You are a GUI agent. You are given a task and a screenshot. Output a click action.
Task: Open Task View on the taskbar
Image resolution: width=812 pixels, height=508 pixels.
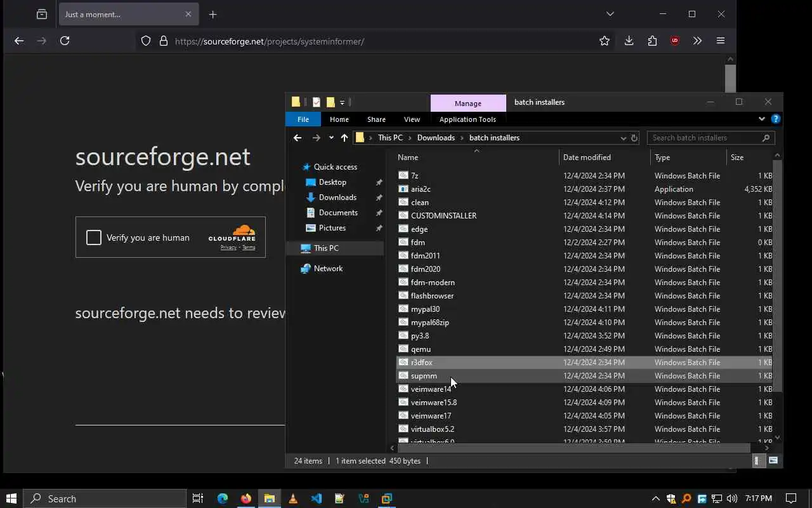click(198, 498)
